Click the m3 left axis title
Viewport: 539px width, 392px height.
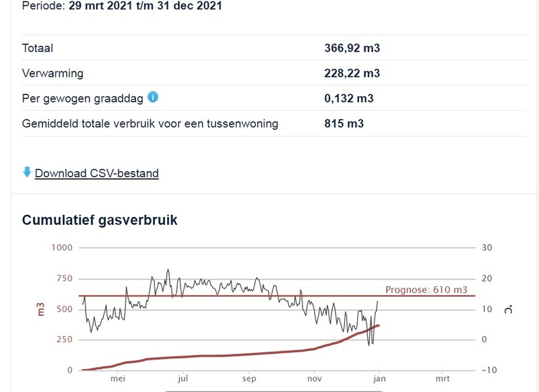(x=40, y=310)
